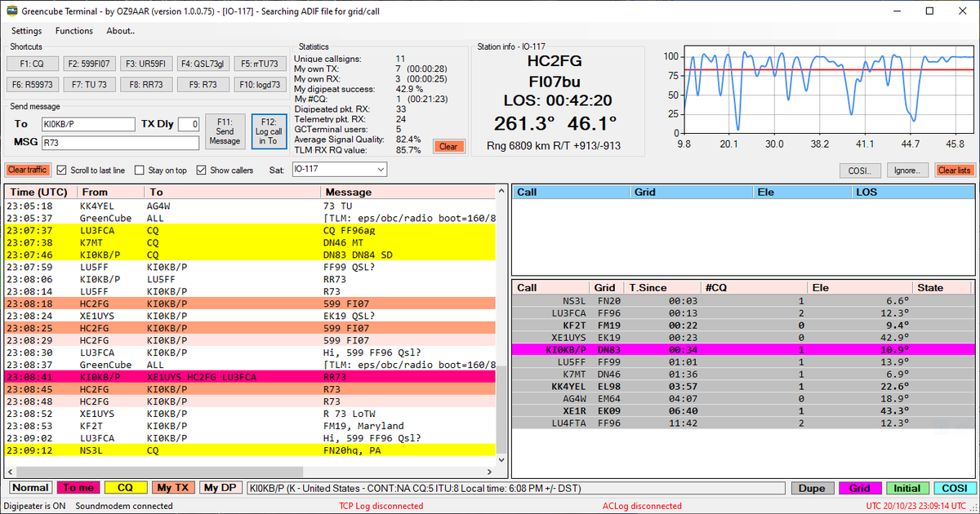Screen dimensions: 980x514
Task: Click the Grid header in upper call list
Action: [690, 193]
